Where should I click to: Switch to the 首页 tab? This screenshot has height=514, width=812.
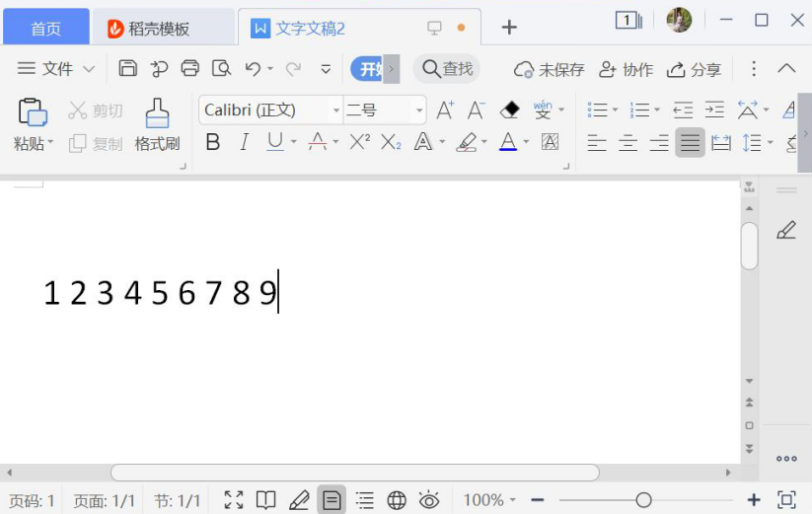[46, 28]
